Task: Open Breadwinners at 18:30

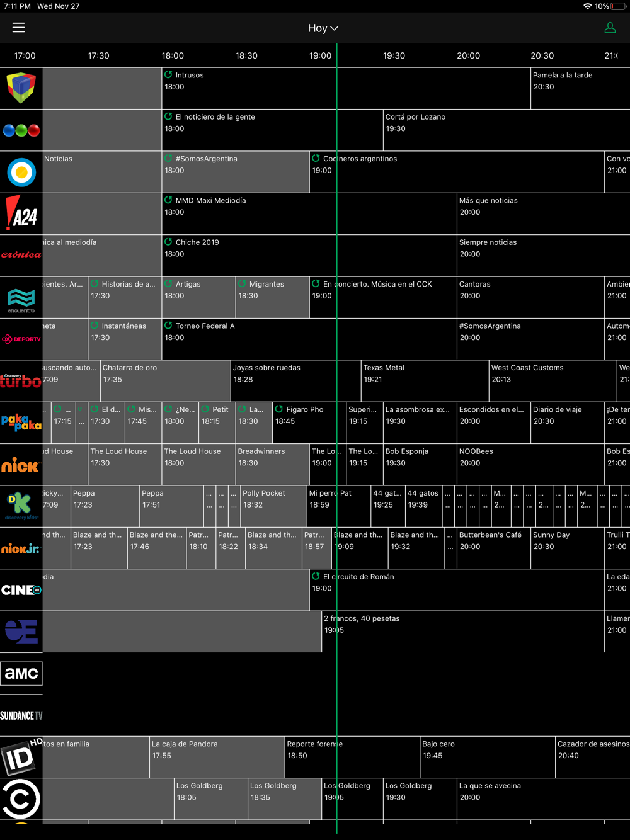Action: click(x=272, y=465)
